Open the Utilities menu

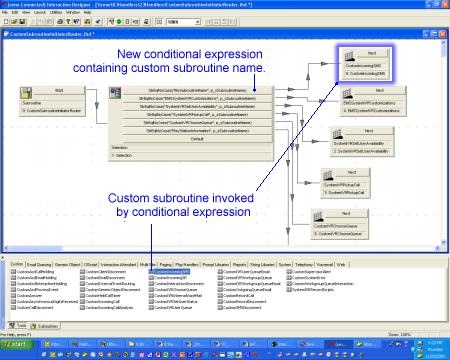[56, 12]
